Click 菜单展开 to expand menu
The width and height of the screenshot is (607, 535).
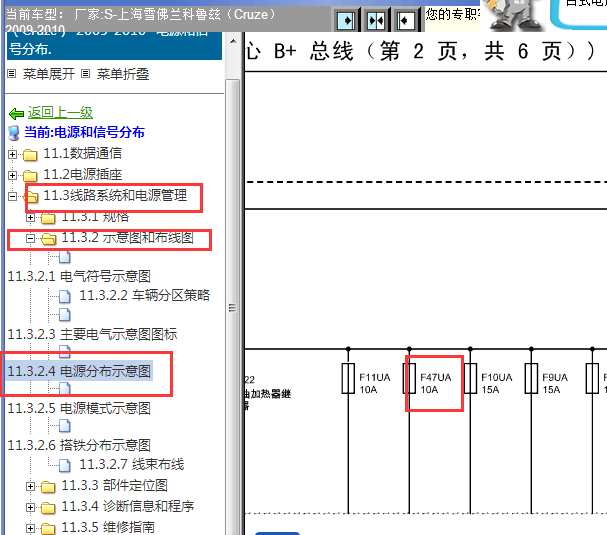tap(49, 74)
